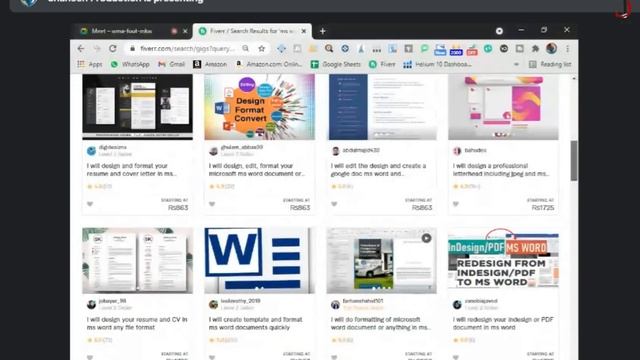The width and height of the screenshot is (640, 360).
Task: Expand the bookmarks overflow chevron
Action: click(x=516, y=64)
